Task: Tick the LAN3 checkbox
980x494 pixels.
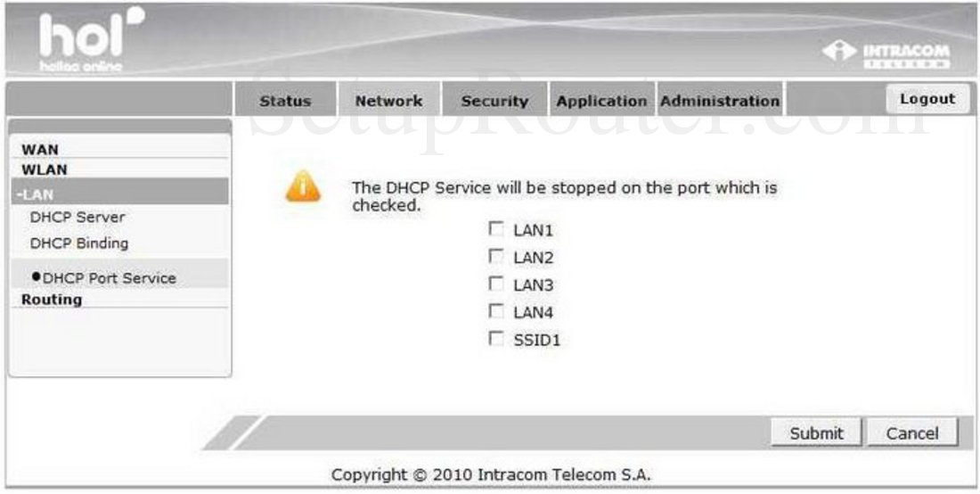Action: click(x=496, y=284)
